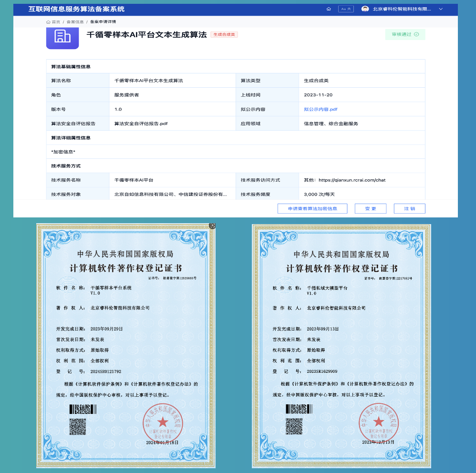Click the red 生成合成类 tag

click(224, 35)
